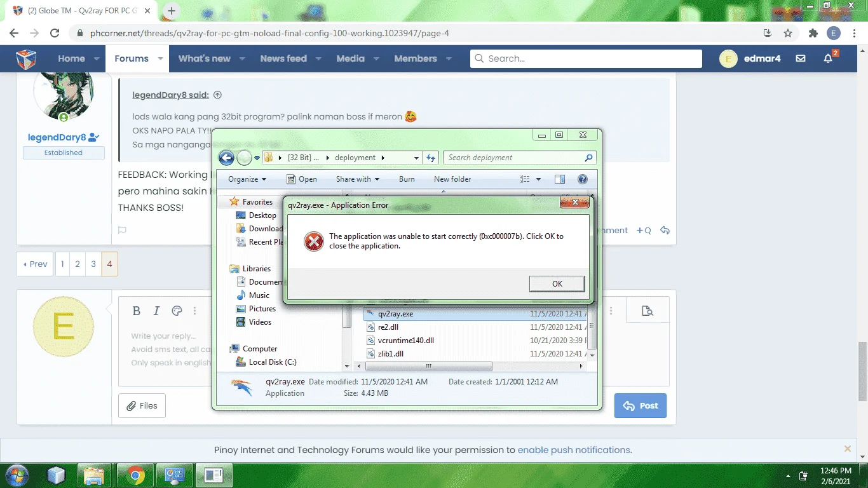Click the blue cube app icon in taskbar

56,475
